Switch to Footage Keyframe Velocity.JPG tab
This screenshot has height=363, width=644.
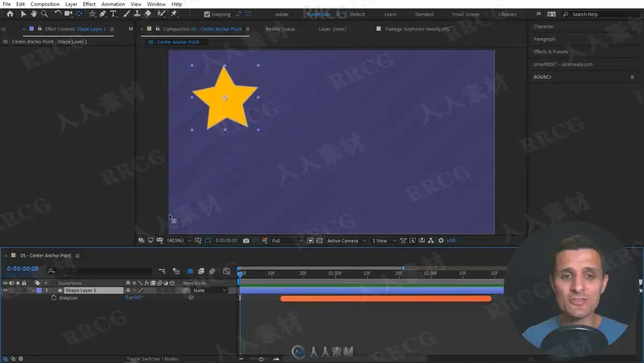417,29
